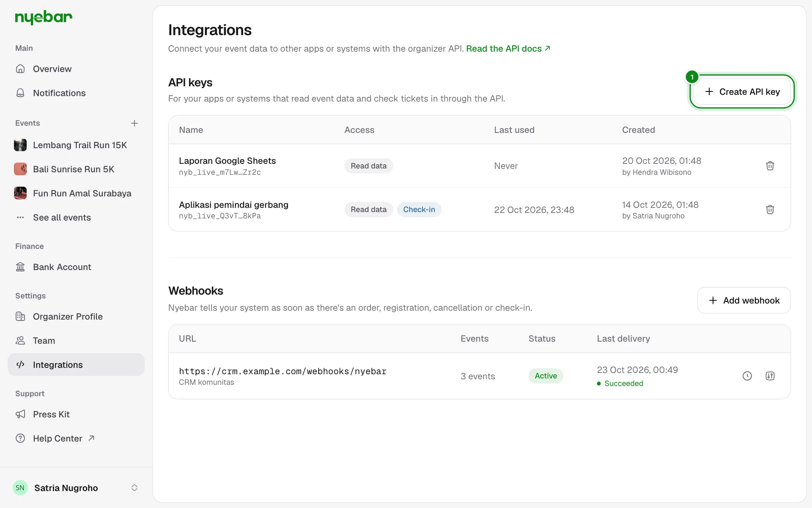Screen dimensions: 812x508
Task: Click Add webhook button
Action: pos(744,301)
